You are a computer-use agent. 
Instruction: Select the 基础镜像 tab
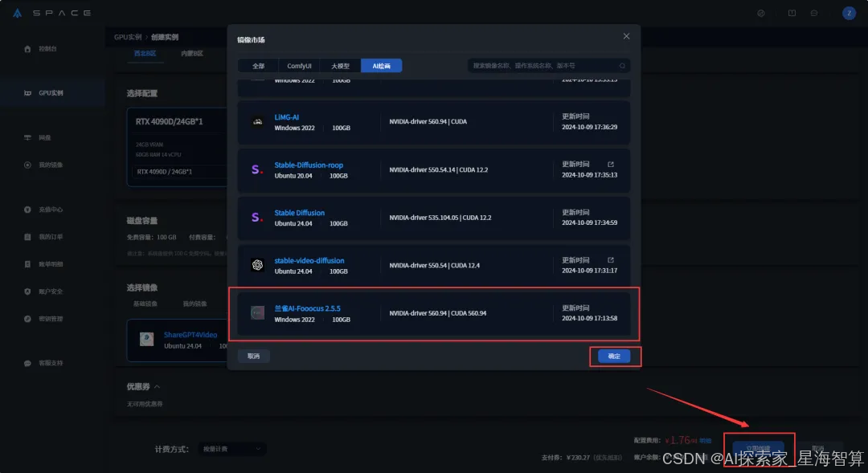(x=145, y=304)
